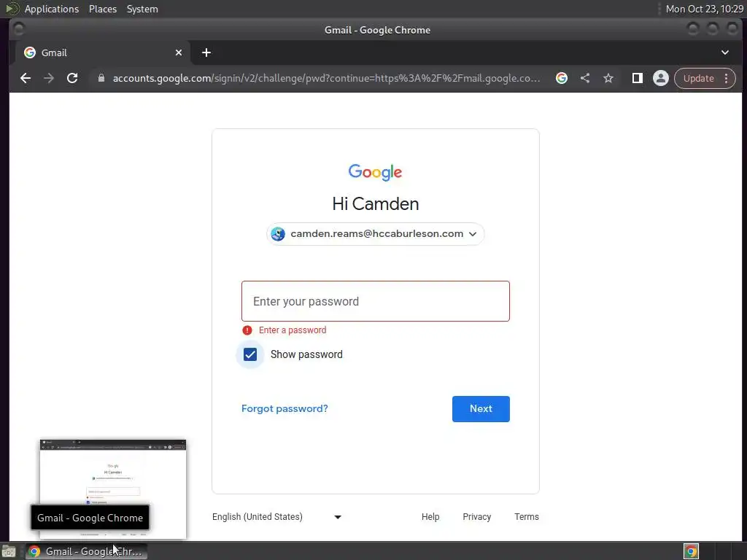Click the clock showing Mon Oct 23
The height and width of the screenshot is (560, 747).
[704, 9]
